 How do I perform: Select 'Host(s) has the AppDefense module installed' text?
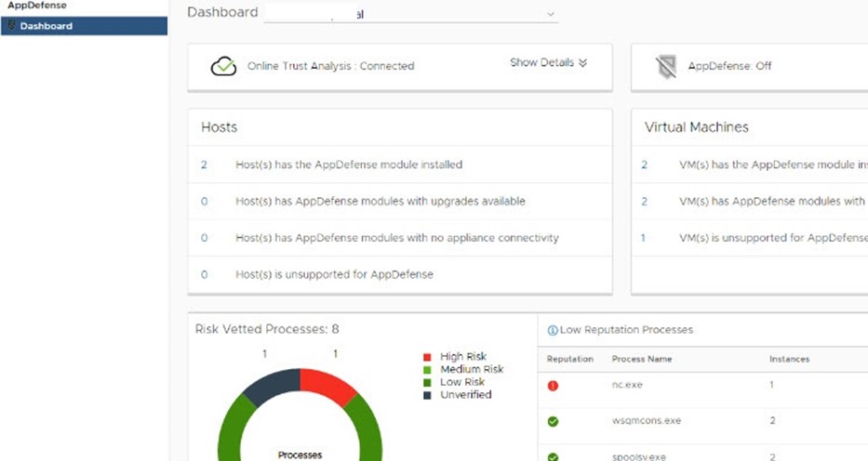(349, 165)
